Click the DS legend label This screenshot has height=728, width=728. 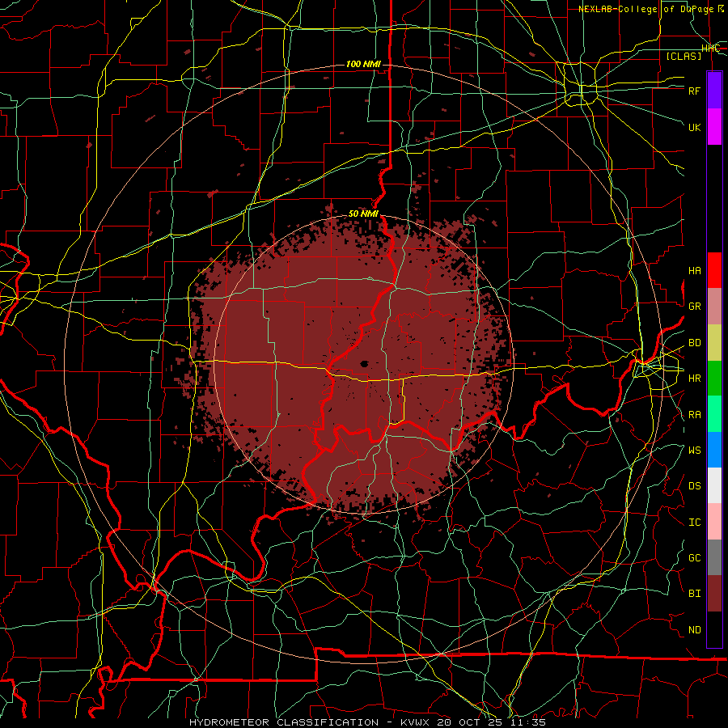tap(695, 486)
